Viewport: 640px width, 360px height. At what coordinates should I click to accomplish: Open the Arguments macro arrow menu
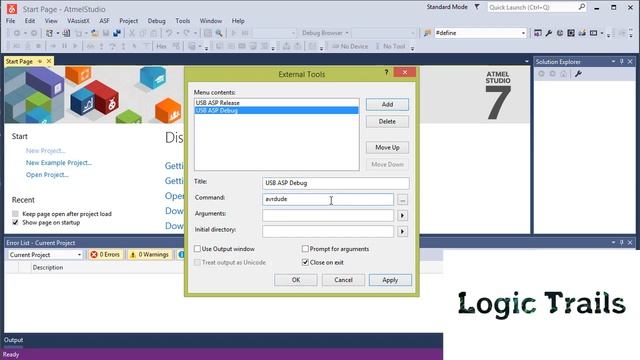[x=402, y=216]
